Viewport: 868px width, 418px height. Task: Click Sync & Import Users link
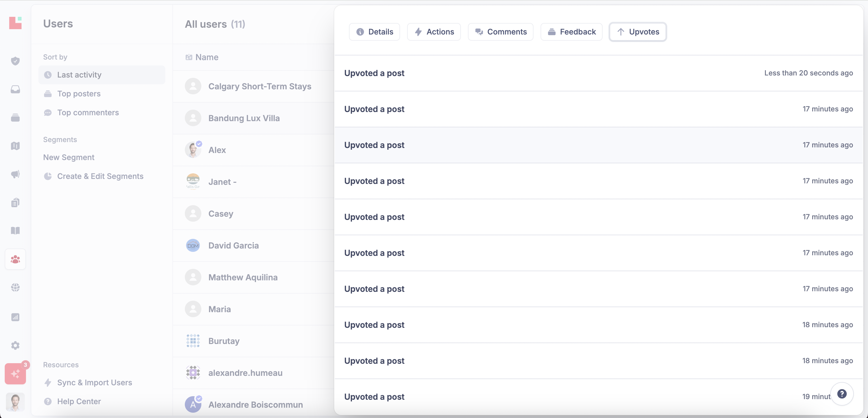pos(94,382)
